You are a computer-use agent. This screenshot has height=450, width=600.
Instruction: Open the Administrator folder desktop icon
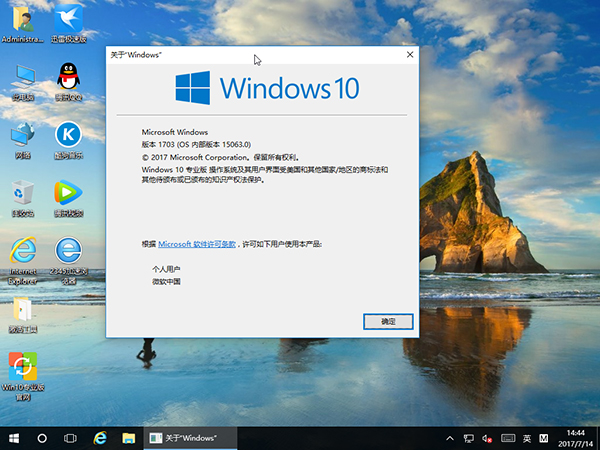(22, 20)
